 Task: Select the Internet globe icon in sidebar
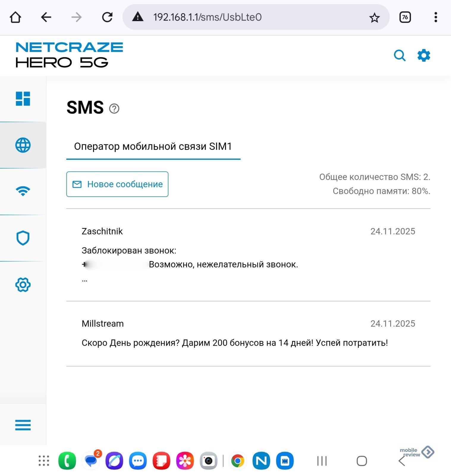tap(23, 145)
